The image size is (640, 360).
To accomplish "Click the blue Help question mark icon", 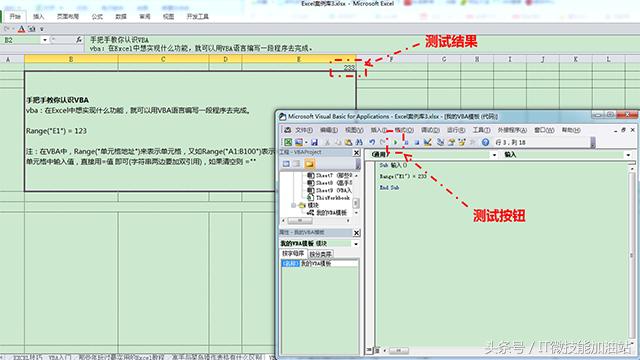I will pos(485,142).
